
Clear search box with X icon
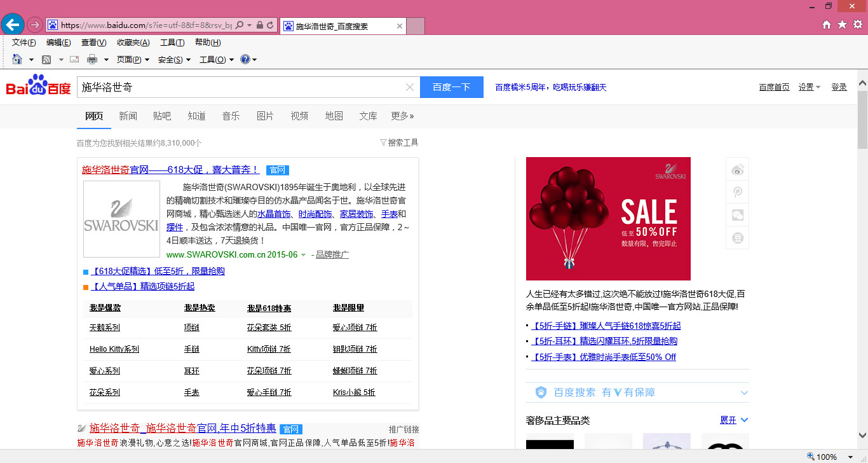[x=410, y=88]
